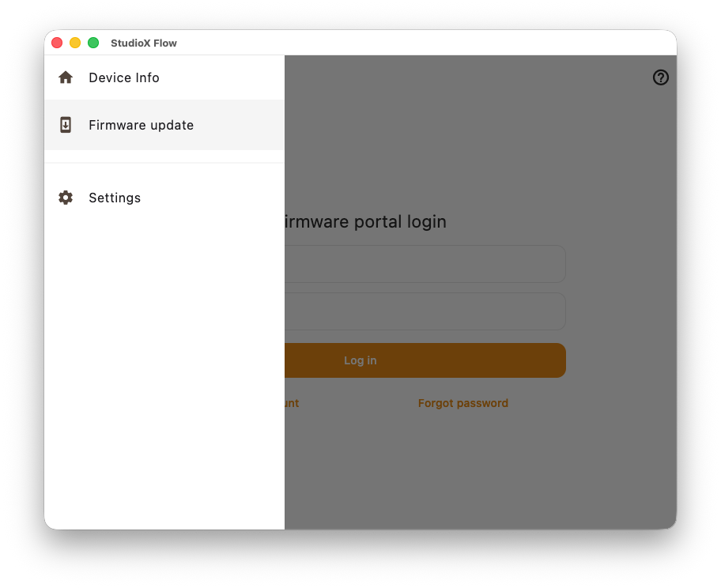Click the empty area below Settings
This screenshot has width=721, height=588.
164,356
